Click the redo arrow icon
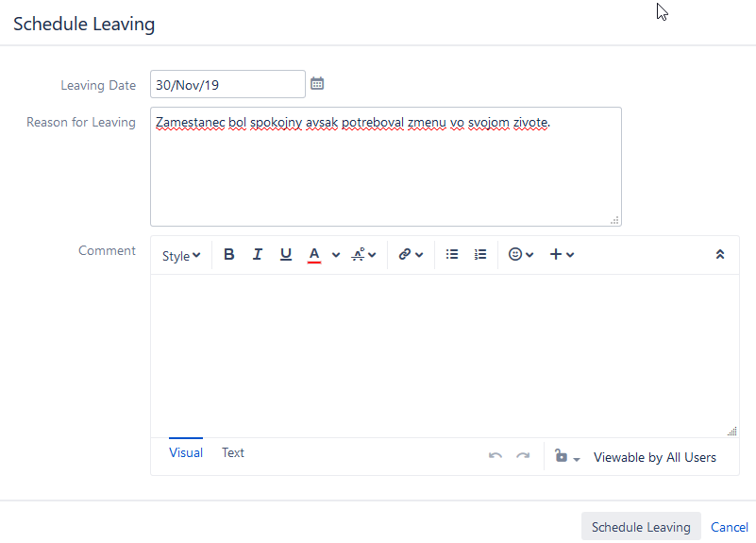 click(x=523, y=457)
